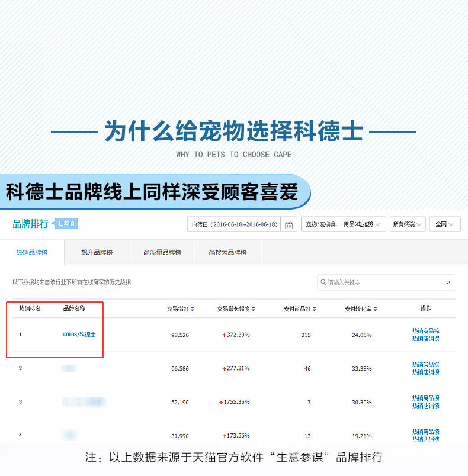468x476 pixels.
Task: Open 热销商品榜 for the rank 3 row
Action: pyautogui.click(x=426, y=398)
